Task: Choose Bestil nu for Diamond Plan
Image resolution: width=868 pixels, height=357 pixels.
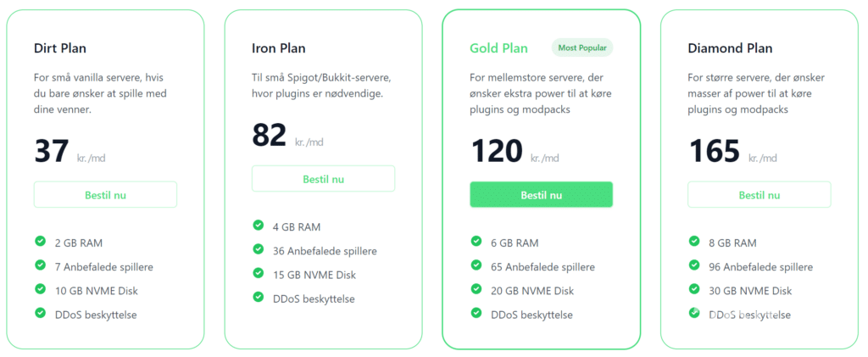Action: pos(759,195)
